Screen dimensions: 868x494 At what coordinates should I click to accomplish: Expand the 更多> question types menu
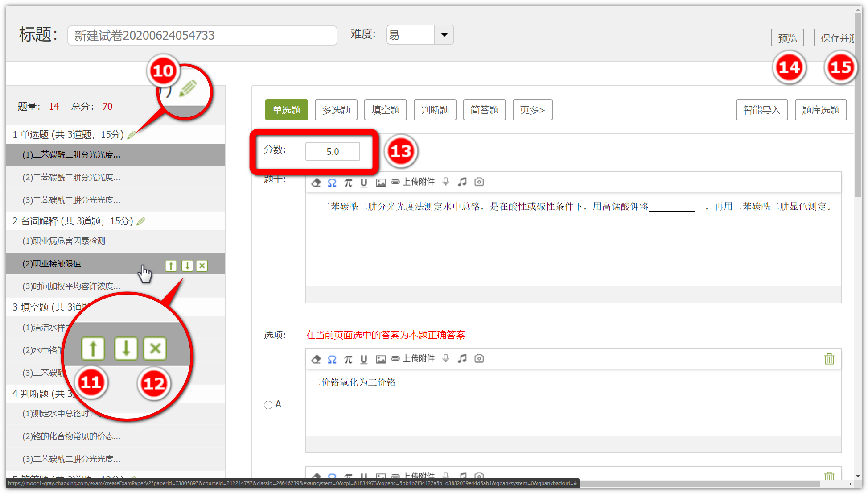coord(532,110)
